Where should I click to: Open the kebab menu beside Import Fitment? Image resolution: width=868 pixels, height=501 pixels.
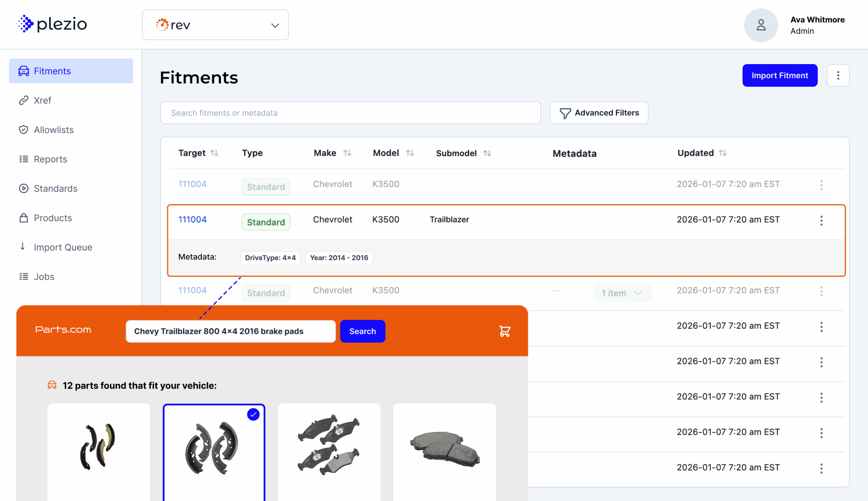pos(838,75)
